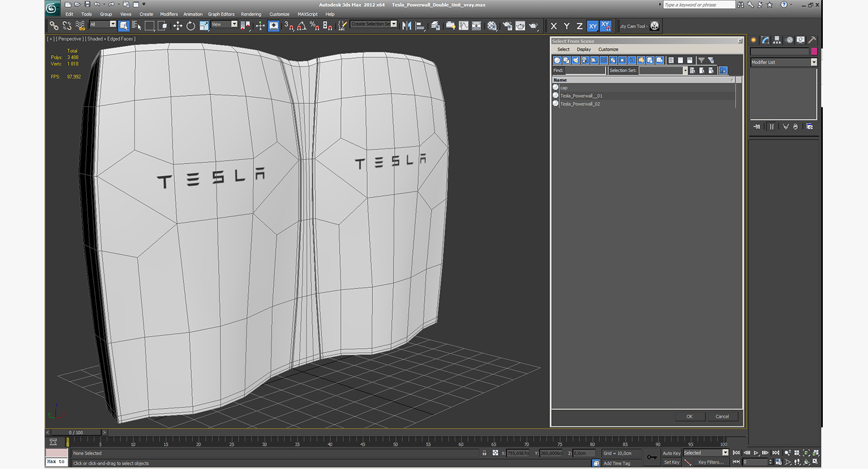Click the search keyword or phrase box
Image resolution: width=868 pixels, height=469 pixels.
tap(699, 5)
